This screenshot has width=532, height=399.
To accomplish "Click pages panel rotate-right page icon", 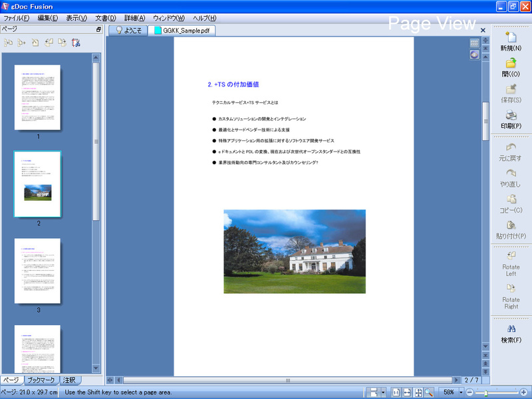I will coord(62,43).
